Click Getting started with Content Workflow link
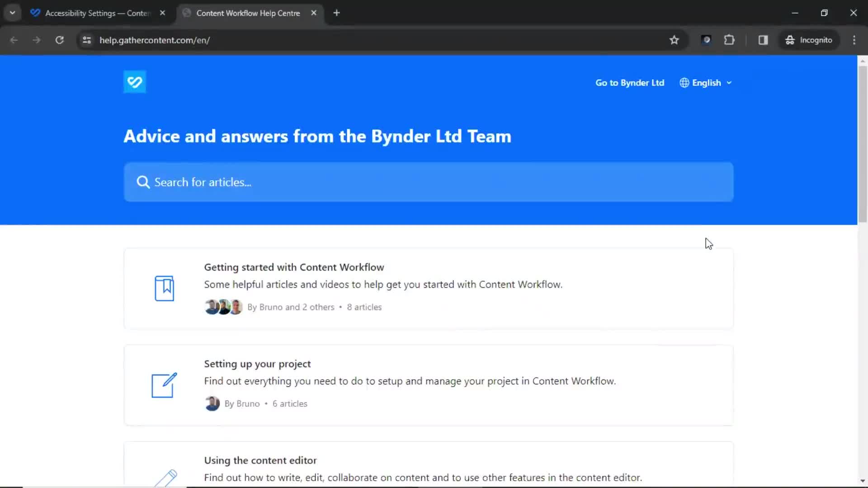 (x=294, y=267)
